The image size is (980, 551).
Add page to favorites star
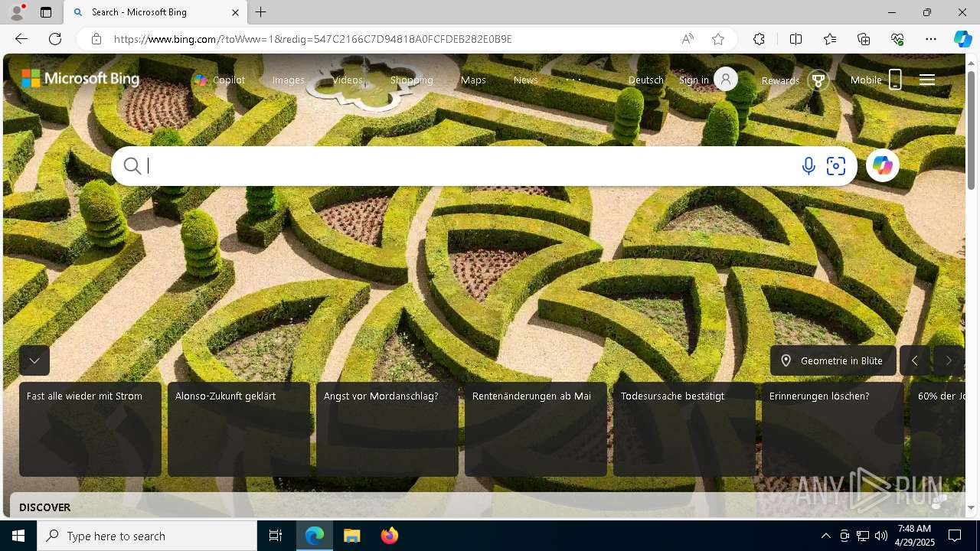click(x=718, y=39)
